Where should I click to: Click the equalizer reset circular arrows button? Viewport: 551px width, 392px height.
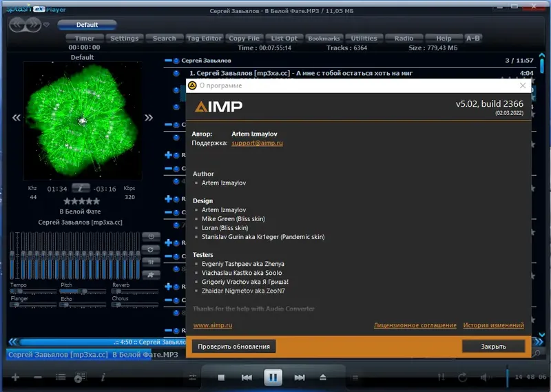coord(151,249)
